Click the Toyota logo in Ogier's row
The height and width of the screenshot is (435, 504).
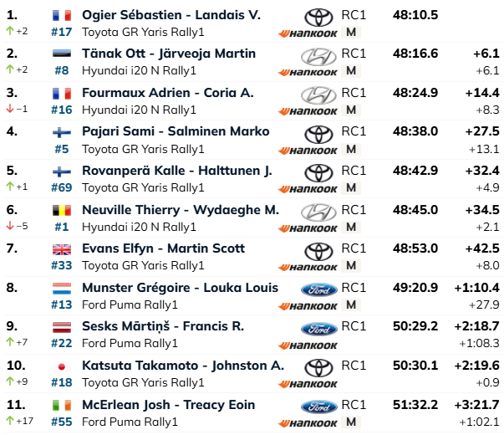coord(318,18)
